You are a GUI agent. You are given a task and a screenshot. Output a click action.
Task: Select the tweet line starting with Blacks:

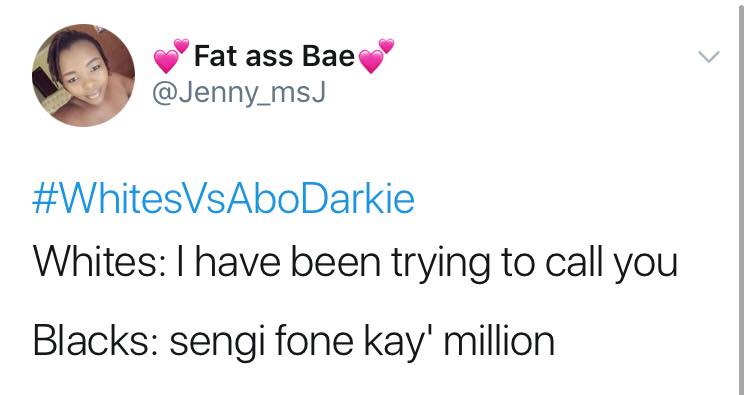(294, 341)
